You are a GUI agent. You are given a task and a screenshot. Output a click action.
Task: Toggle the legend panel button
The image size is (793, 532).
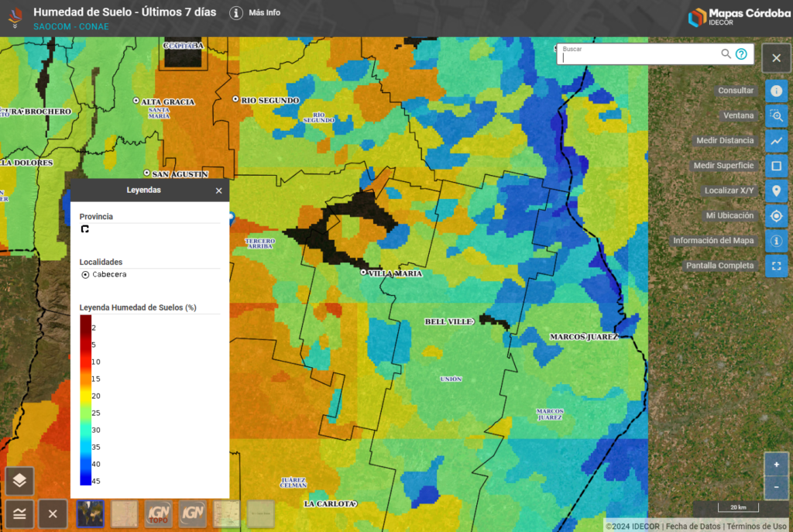coord(19,513)
